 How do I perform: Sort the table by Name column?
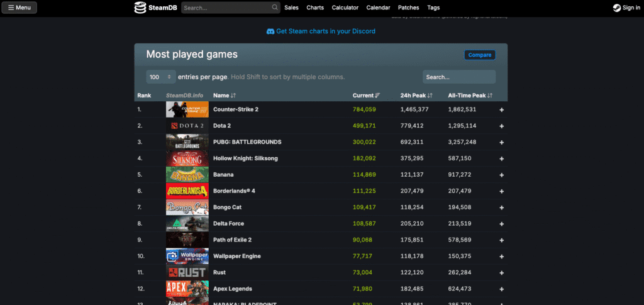pyautogui.click(x=225, y=95)
